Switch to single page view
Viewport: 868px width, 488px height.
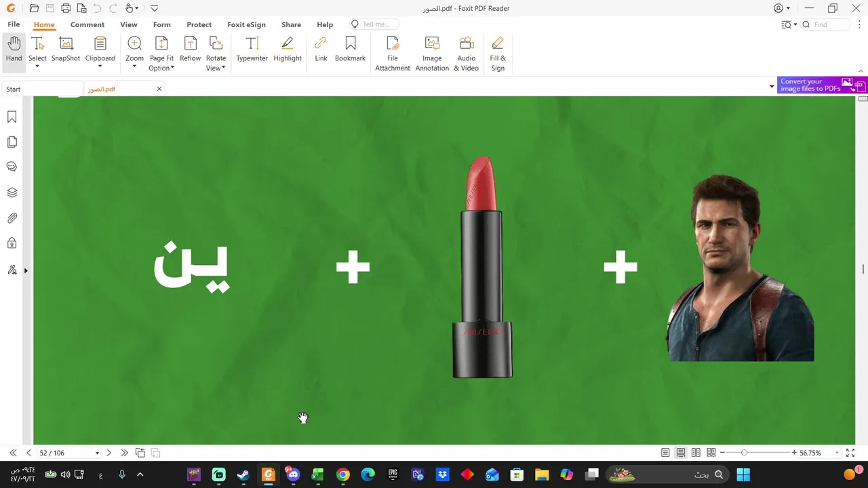(x=665, y=453)
